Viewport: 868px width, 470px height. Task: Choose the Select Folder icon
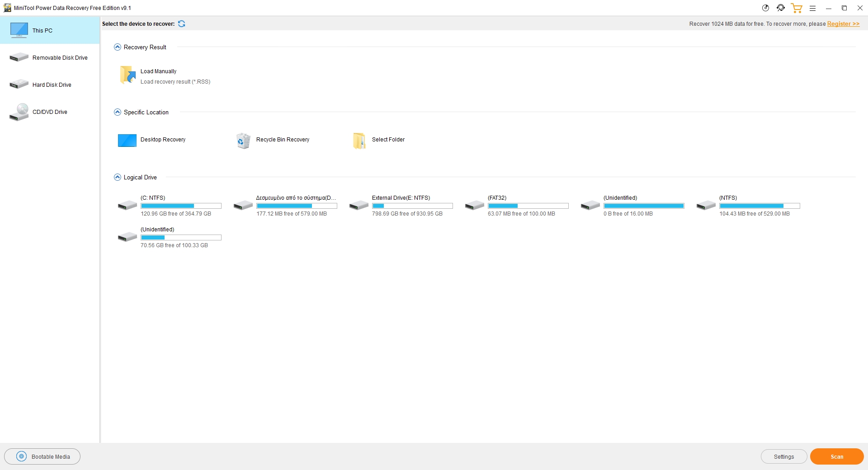pos(359,141)
